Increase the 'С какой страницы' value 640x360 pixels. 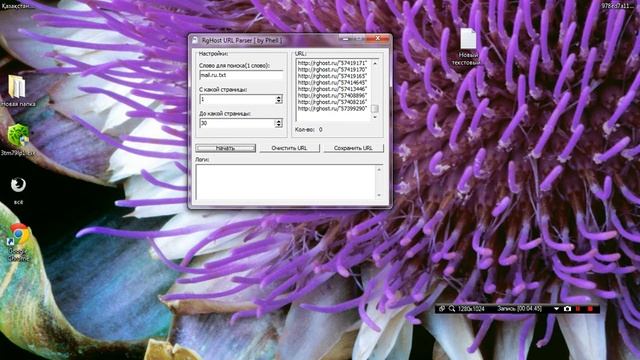[279, 97]
